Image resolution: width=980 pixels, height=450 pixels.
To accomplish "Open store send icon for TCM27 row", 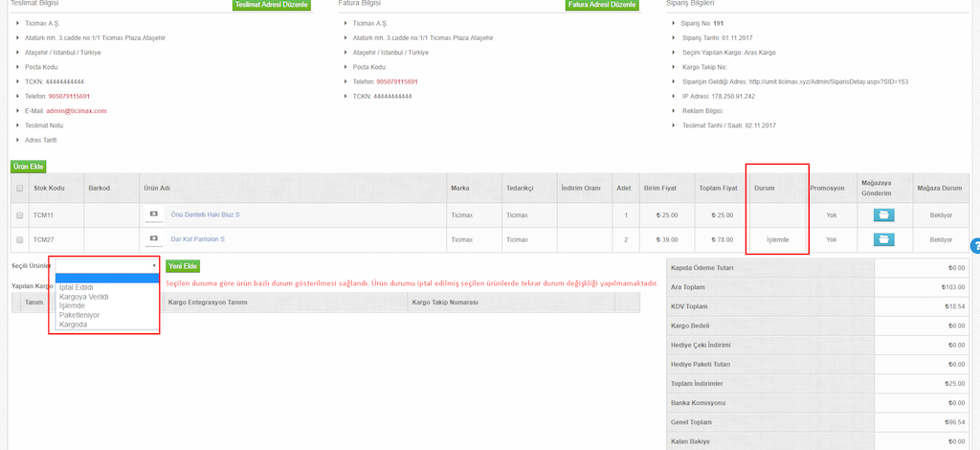I will [883, 239].
